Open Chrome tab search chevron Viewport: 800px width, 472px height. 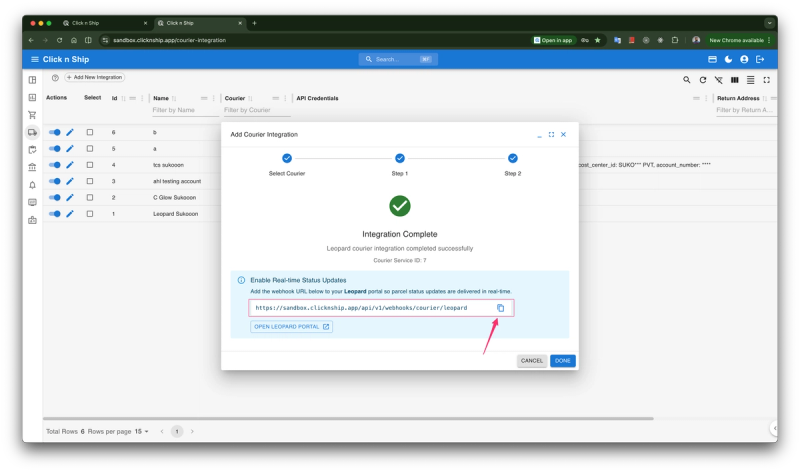[769, 23]
